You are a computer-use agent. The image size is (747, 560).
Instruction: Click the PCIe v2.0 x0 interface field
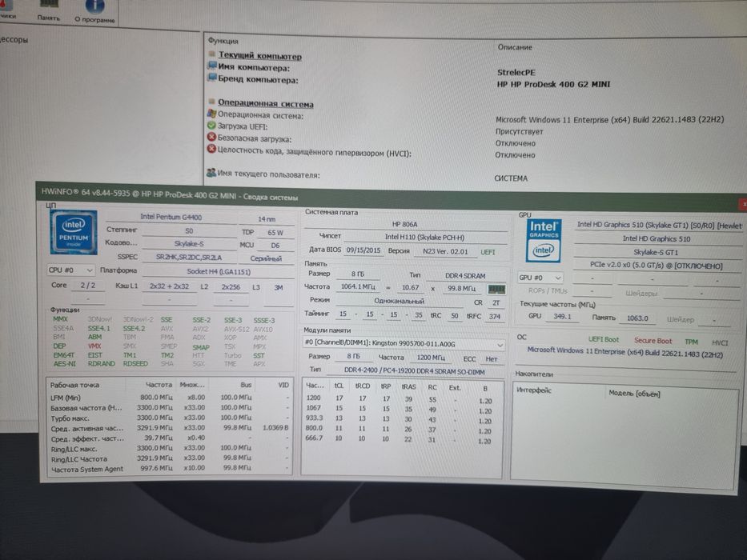tap(657, 266)
